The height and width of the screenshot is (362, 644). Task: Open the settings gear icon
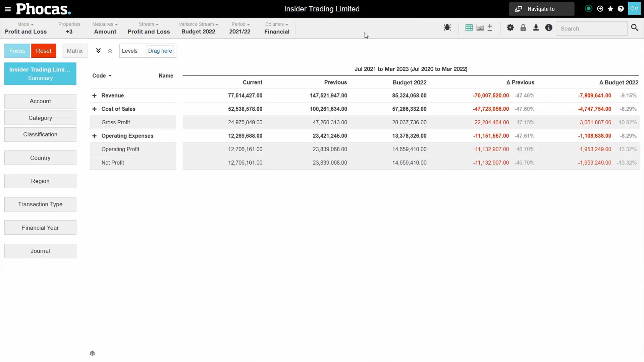[511, 28]
